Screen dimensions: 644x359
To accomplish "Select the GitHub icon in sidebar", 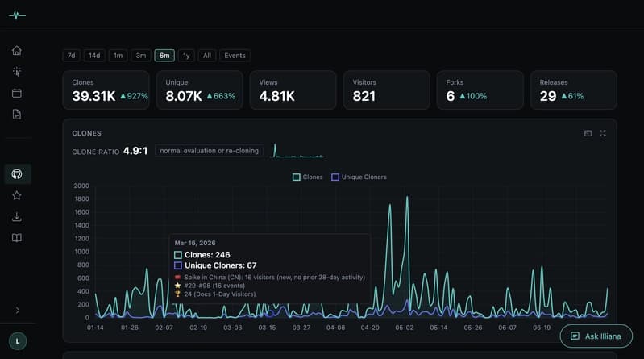I will tap(17, 174).
